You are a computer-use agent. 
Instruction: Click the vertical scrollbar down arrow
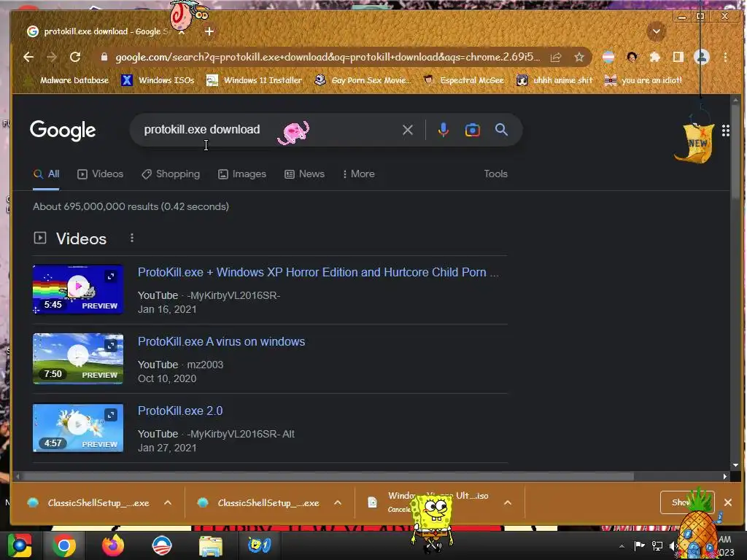click(735, 464)
